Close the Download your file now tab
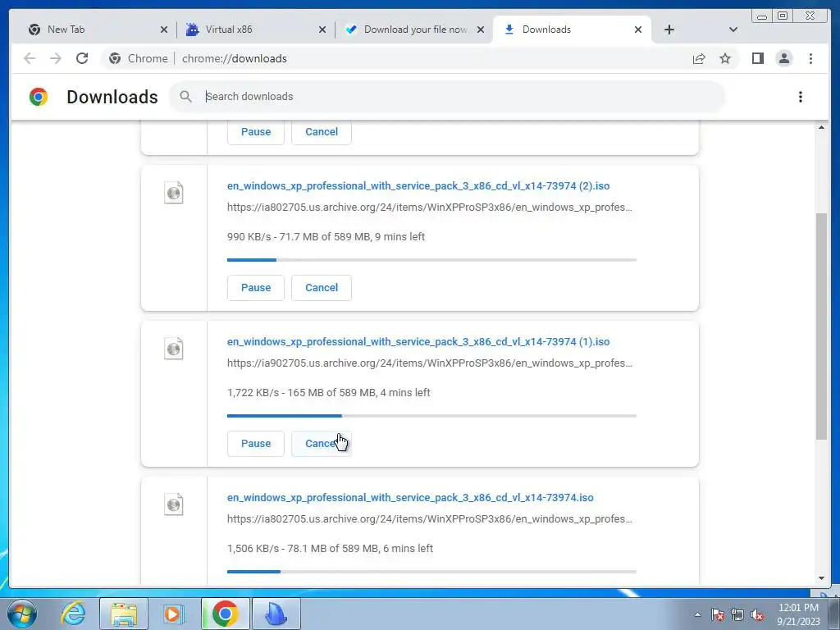Viewport: 840px width, 630px height. (x=481, y=30)
